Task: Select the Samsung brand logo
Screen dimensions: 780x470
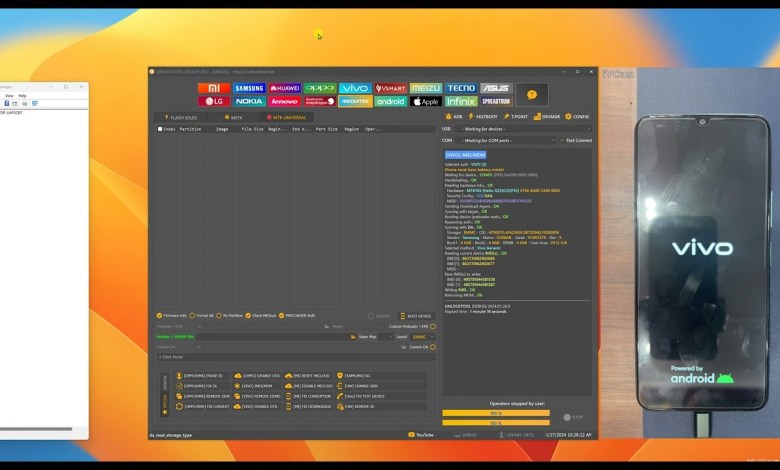Action: (x=249, y=88)
